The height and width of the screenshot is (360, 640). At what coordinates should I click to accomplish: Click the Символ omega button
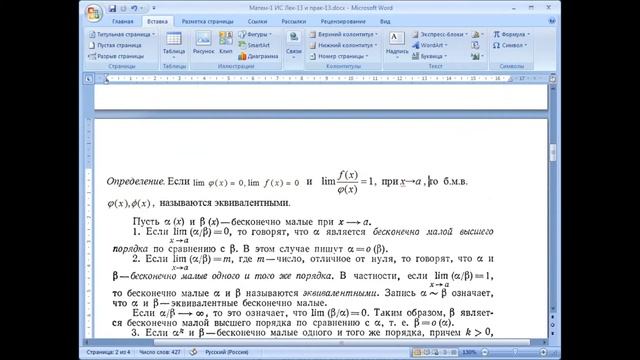(x=510, y=45)
